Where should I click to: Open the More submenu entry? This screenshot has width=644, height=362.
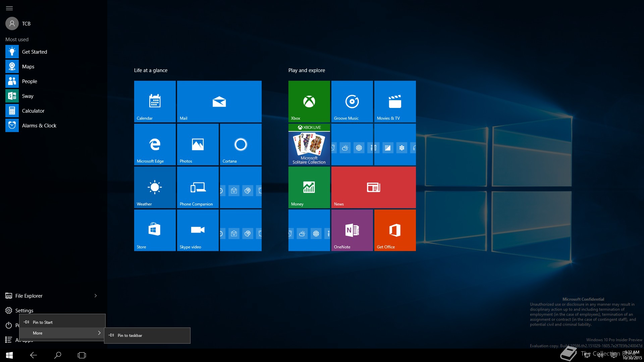[62, 333]
